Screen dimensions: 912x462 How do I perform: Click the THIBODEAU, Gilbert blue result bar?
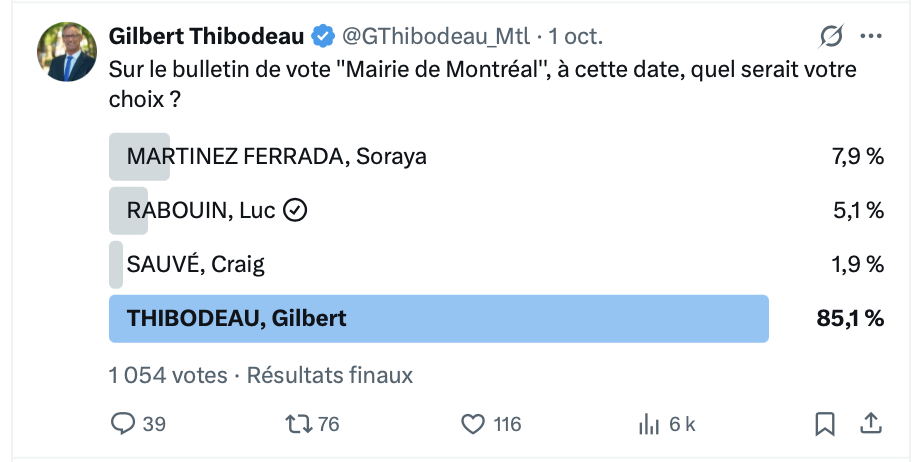438,318
